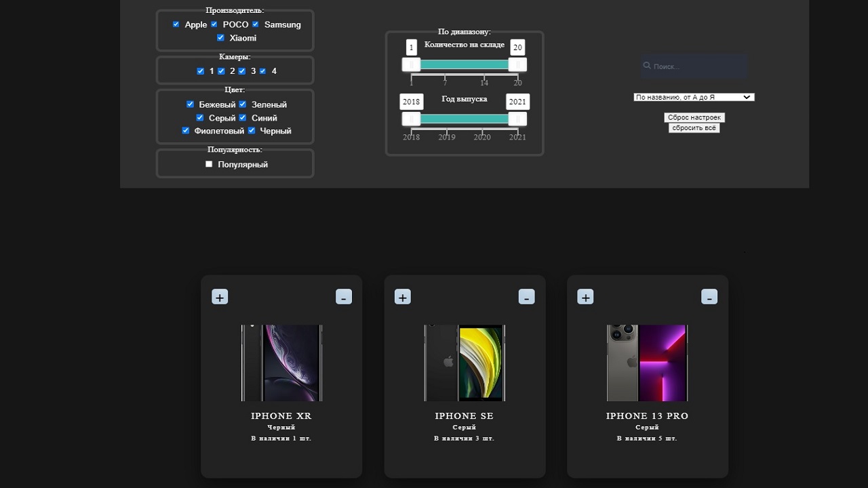
Task: Open the sort order dropdown
Action: 694,97
